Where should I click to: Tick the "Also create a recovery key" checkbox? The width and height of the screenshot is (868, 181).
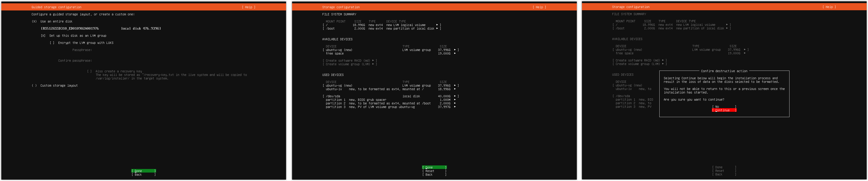click(89, 71)
